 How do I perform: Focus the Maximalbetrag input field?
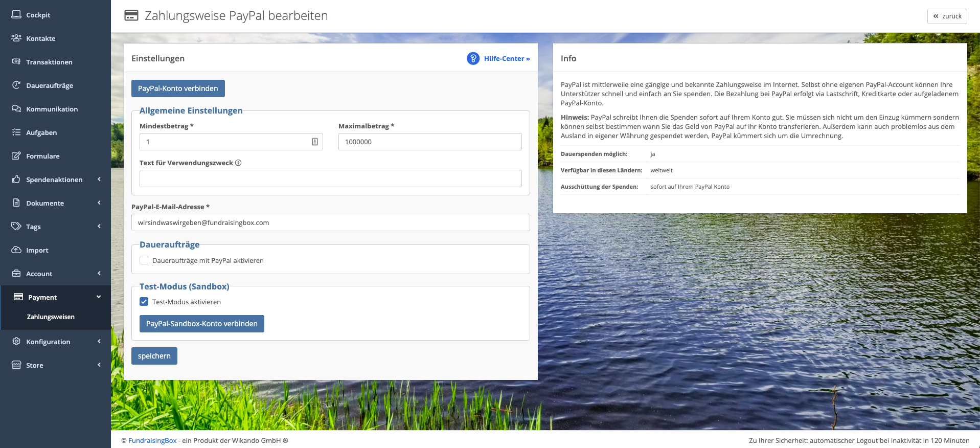click(430, 142)
